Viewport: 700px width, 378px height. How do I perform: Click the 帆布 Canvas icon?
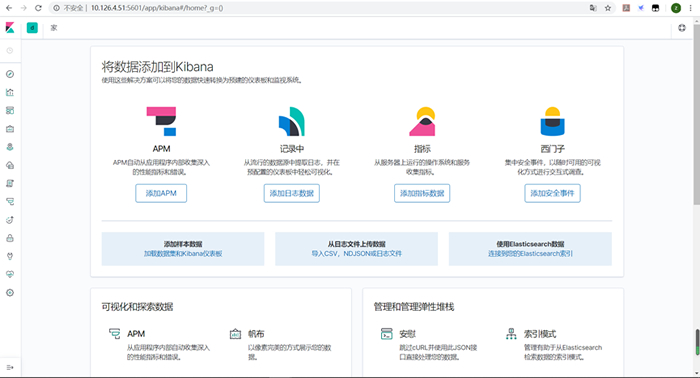coord(235,334)
